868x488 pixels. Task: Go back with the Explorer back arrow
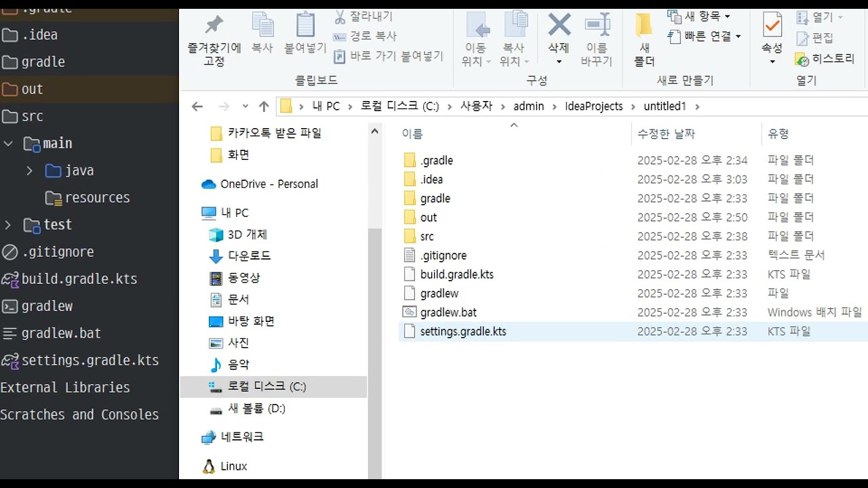click(197, 106)
